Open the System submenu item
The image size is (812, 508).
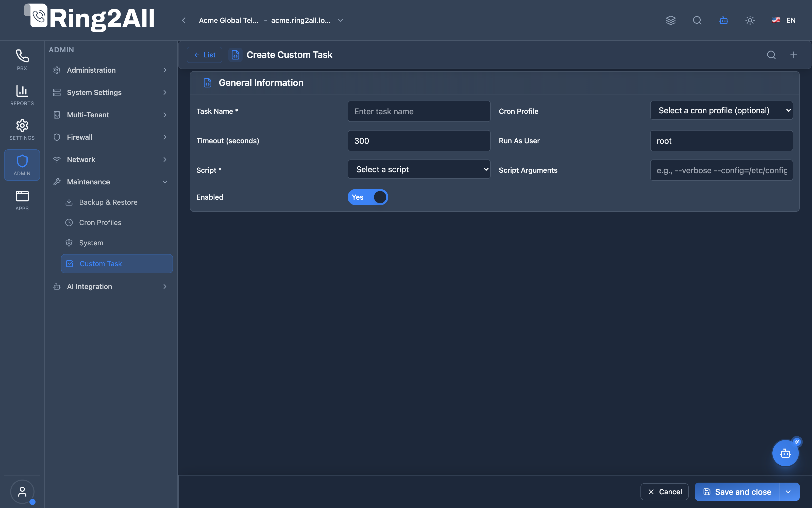click(x=116, y=243)
